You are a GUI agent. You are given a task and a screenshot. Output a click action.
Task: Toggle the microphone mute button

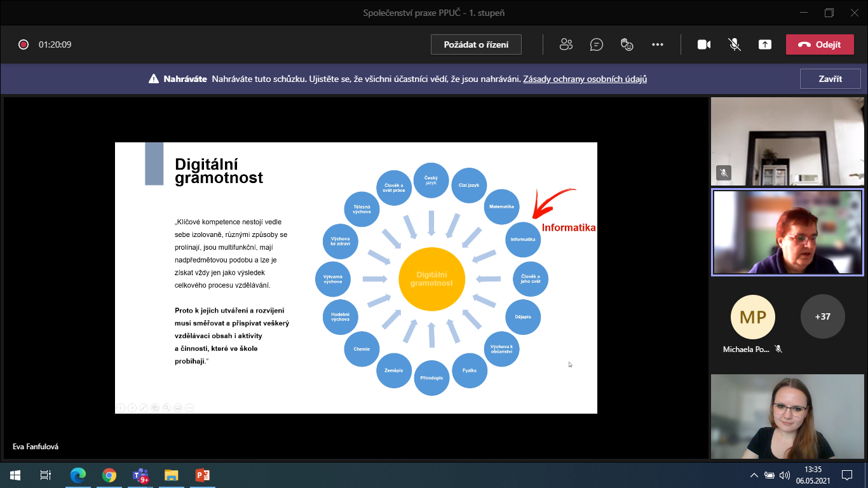735,44
